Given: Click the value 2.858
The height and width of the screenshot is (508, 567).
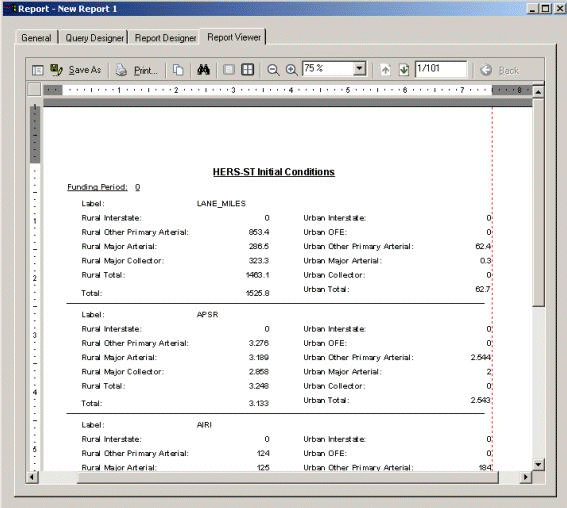Looking at the screenshot, I should tap(259, 372).
